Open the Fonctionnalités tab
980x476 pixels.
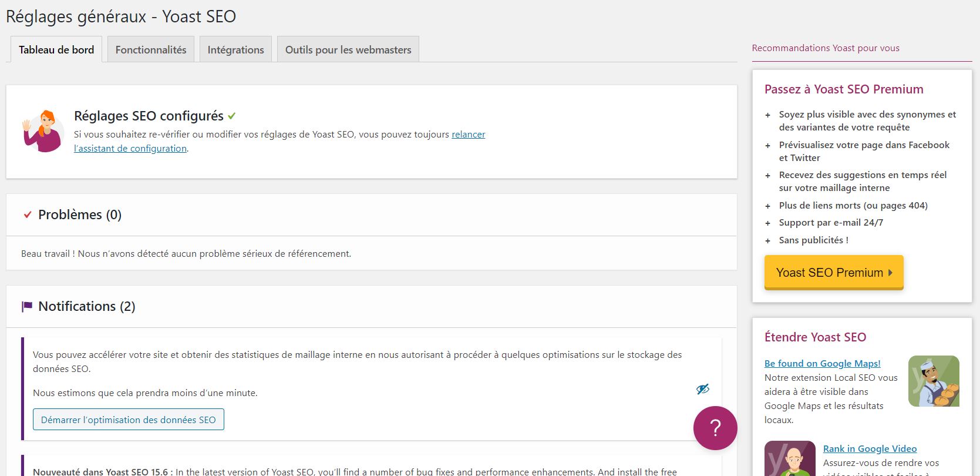pos(151,49)
